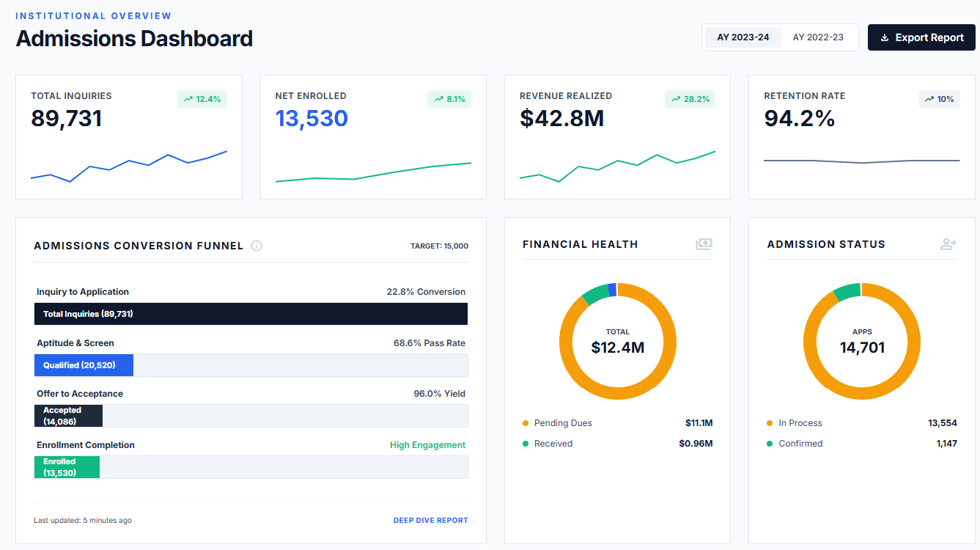Click the 8.1% trend badge on Net Enrolled
The height and width of the screenshot is (550, 980).
click(x=449, y=99)
